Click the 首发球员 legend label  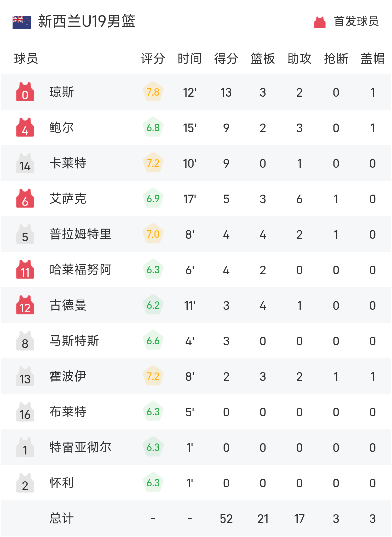[x=356, y=21]
